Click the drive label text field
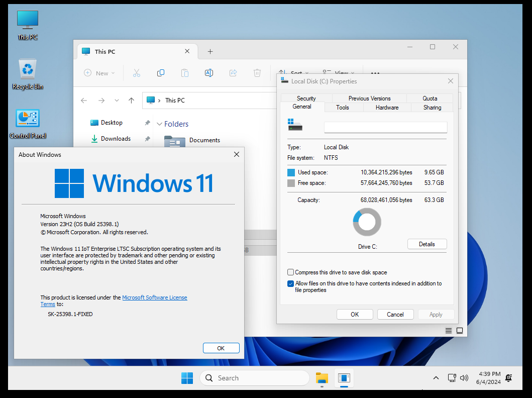The height and width of the screenshot is (398, 532). point(385,128)
